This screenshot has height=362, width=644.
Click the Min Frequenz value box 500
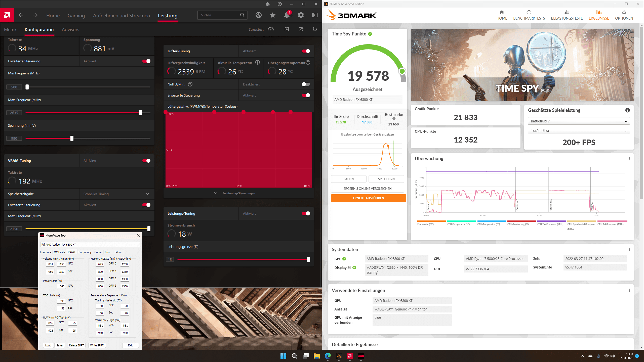click(x=14, y=87)
